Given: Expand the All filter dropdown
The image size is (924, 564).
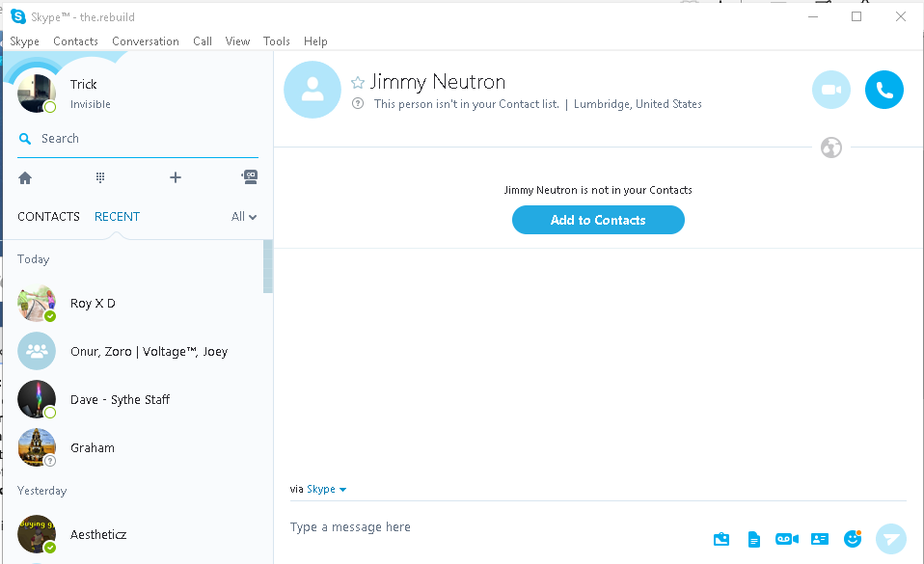Looking at the screenshot, I should 243,216.
